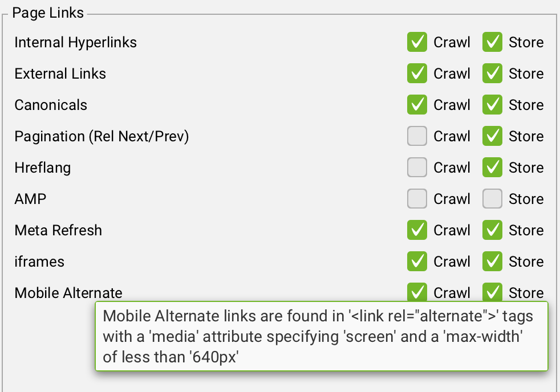
Task: Enable Crawl for Hreflang
Action: [417, 168]
